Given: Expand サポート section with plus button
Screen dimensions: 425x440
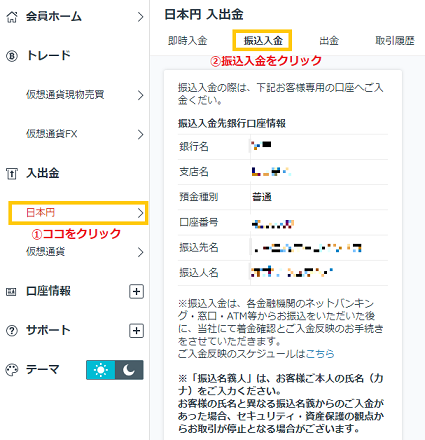Looking at the screenshot, I should tap(136, 331).
